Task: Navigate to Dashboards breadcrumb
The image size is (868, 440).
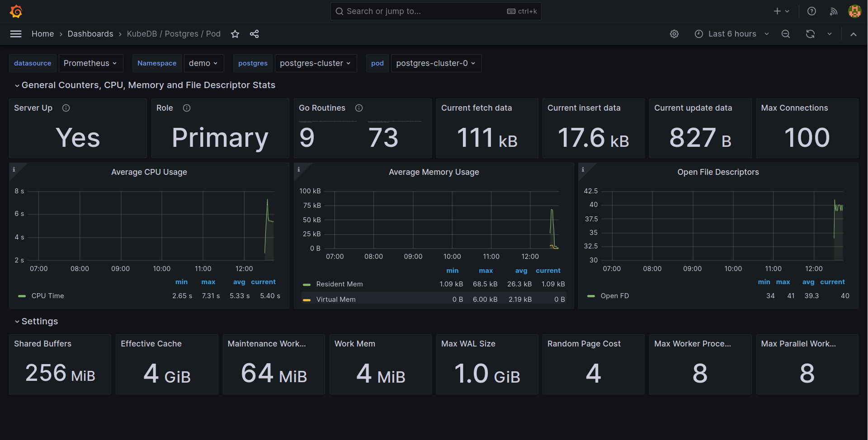Action: tap(90, 33)
